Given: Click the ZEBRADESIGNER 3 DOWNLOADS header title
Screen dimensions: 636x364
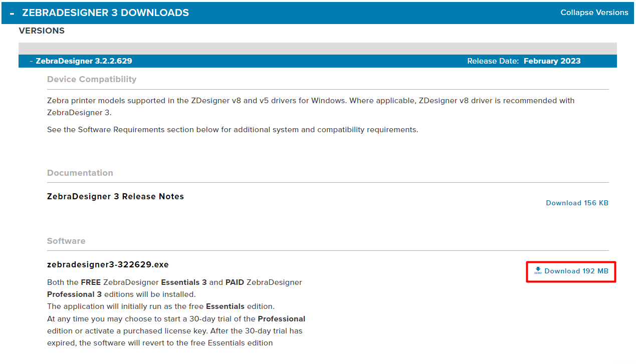Looking at the screenshot, I should (105, 13).
